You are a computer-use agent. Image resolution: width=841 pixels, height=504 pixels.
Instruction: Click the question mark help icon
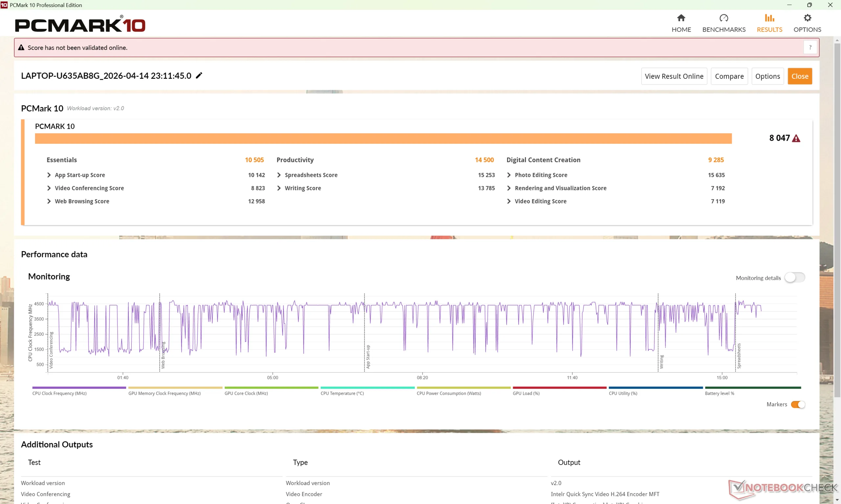(x=810, y=48)
